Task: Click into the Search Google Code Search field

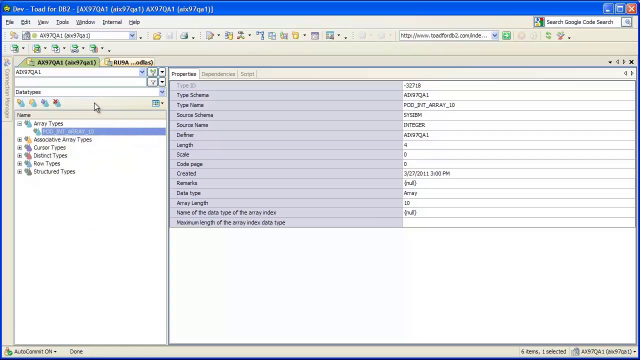Action: [x=580, y=22]
